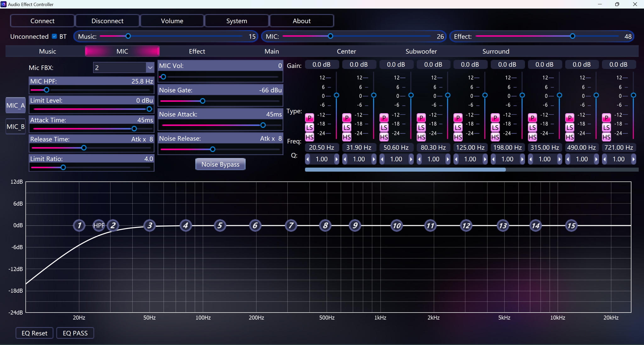Set 20.50 Hz band type to P
The image size is (644, 345).
tap(309, 118)
